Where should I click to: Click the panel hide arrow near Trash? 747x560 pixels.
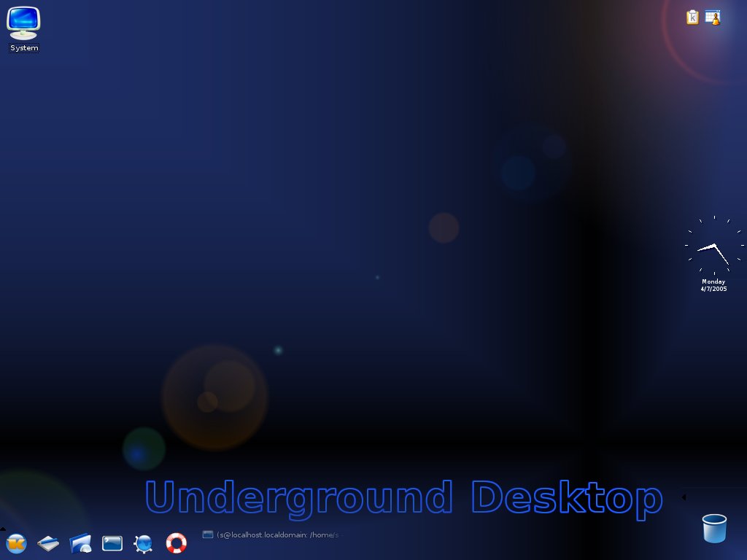pyautogui.click(x=684, y=497)
